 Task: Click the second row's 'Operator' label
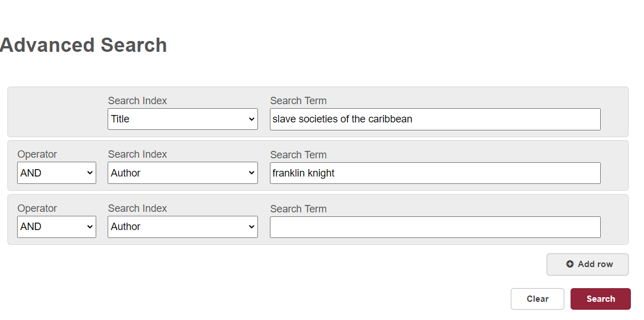[37, 154]
